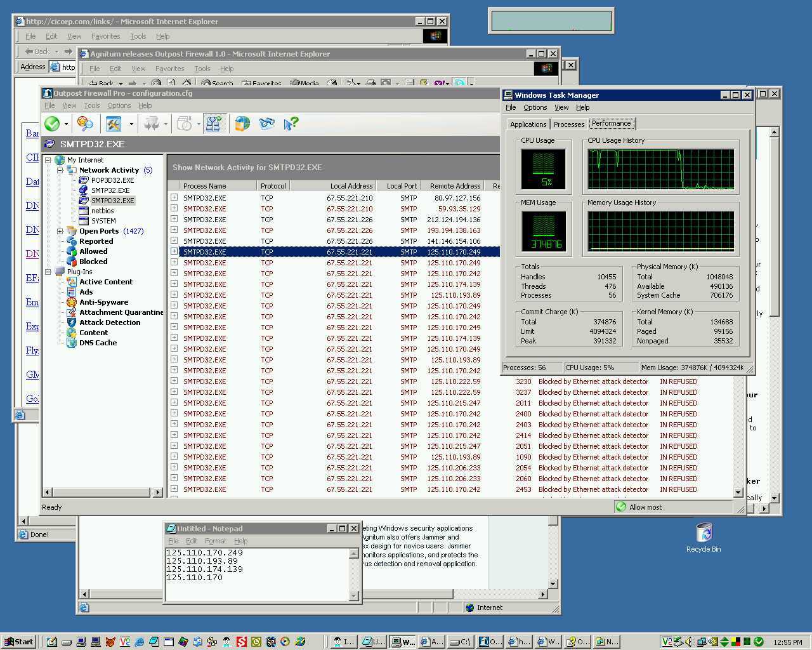Click the vest with checkmark toolbar icon
The image size is (812, 650).
pos(214,124)
